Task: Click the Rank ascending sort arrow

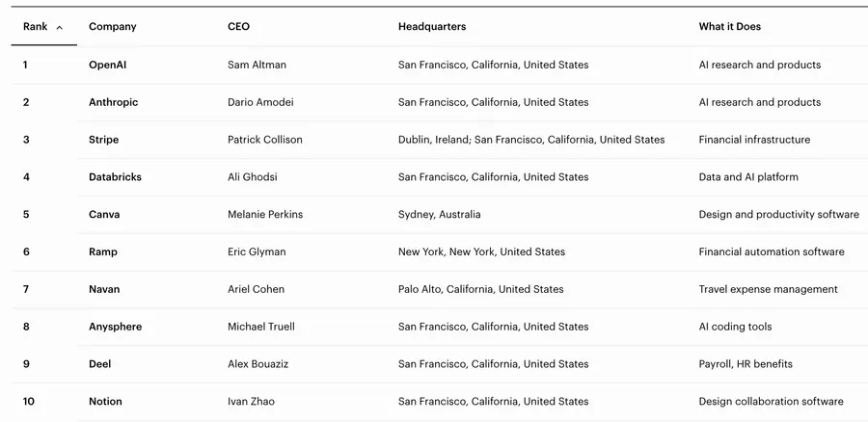Action: (x=59, y=28)
